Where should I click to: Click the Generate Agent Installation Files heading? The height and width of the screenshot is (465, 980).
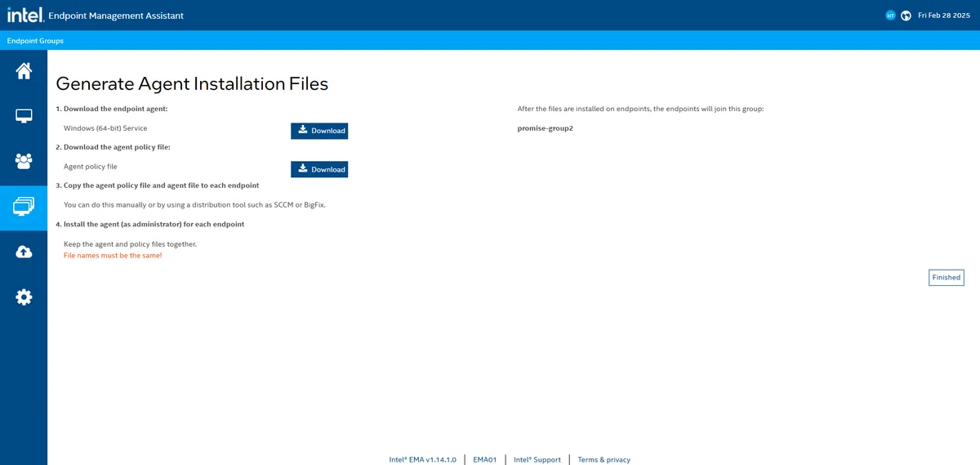click(192, 83)
